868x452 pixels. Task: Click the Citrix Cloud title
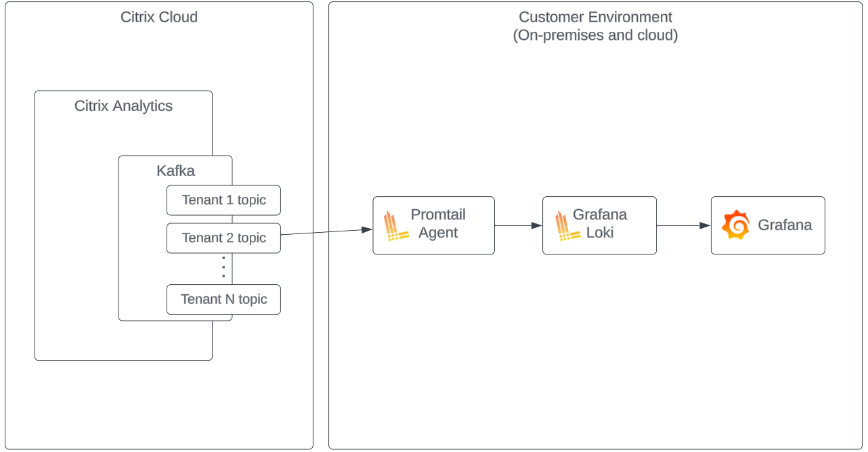tap(159, 18)
